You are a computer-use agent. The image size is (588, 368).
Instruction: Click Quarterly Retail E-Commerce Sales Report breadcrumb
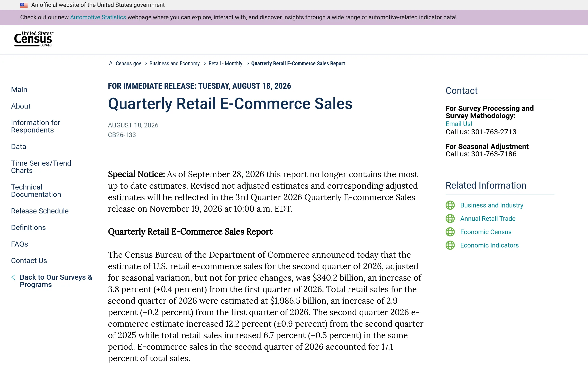click(x=298, y=63)
